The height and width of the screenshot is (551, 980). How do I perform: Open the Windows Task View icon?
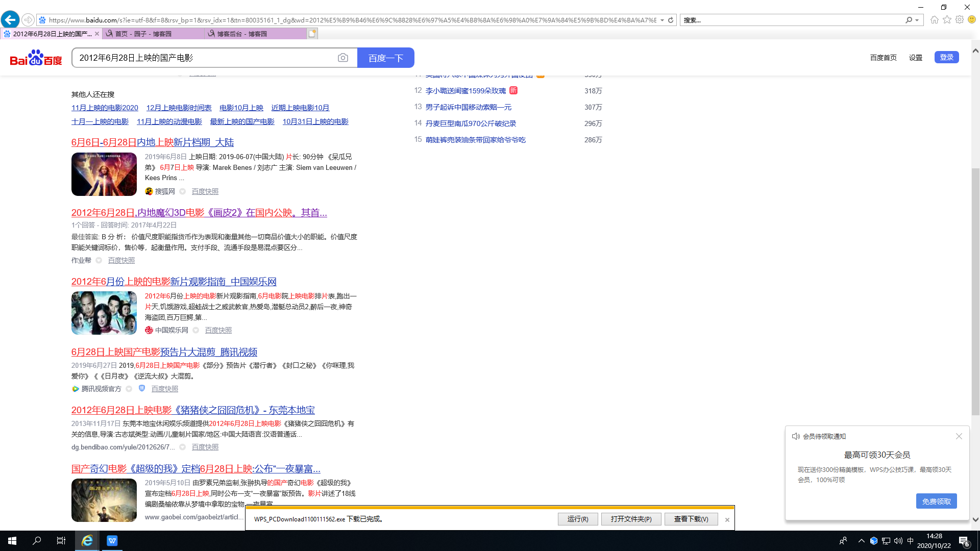click(x=61, y=541)
